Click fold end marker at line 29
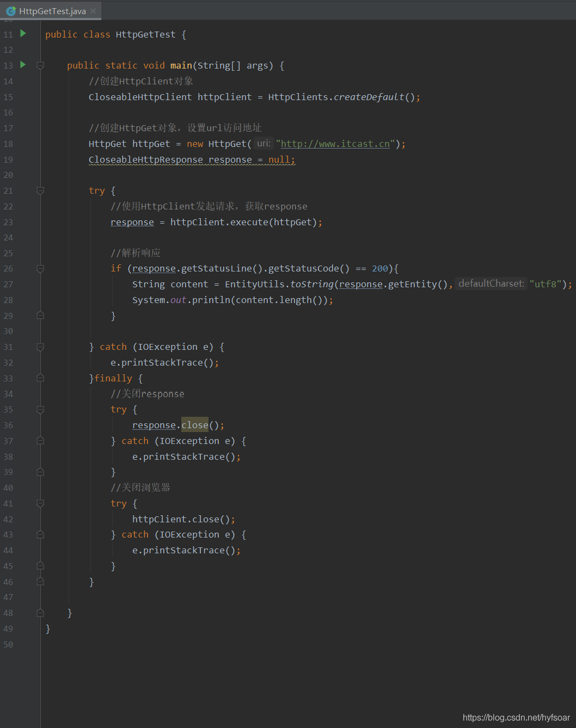 point(40,316)
